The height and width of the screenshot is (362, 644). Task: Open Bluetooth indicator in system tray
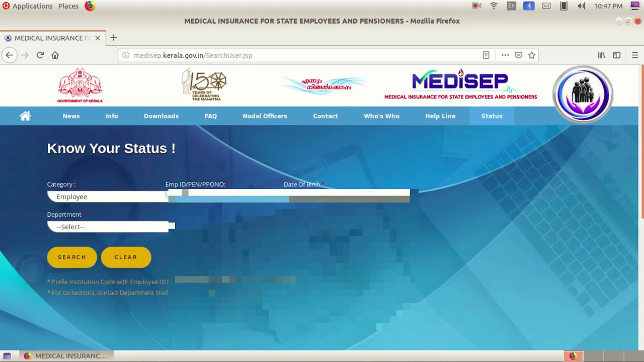(529, 6)
